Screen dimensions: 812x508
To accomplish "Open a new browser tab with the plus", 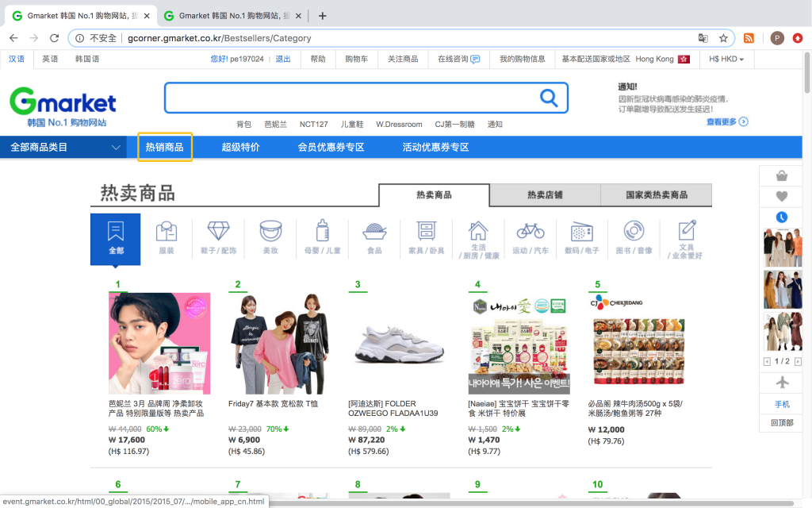I will pos(322,16).
